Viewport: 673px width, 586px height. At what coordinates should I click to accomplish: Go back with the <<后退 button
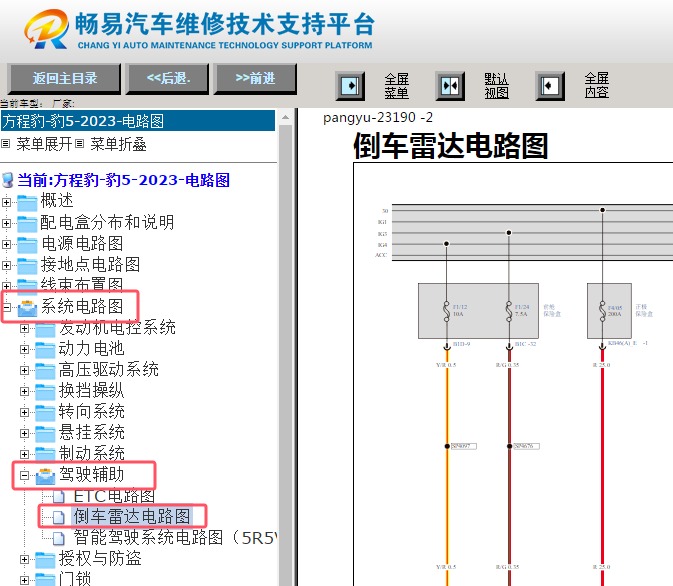(168, 79)
